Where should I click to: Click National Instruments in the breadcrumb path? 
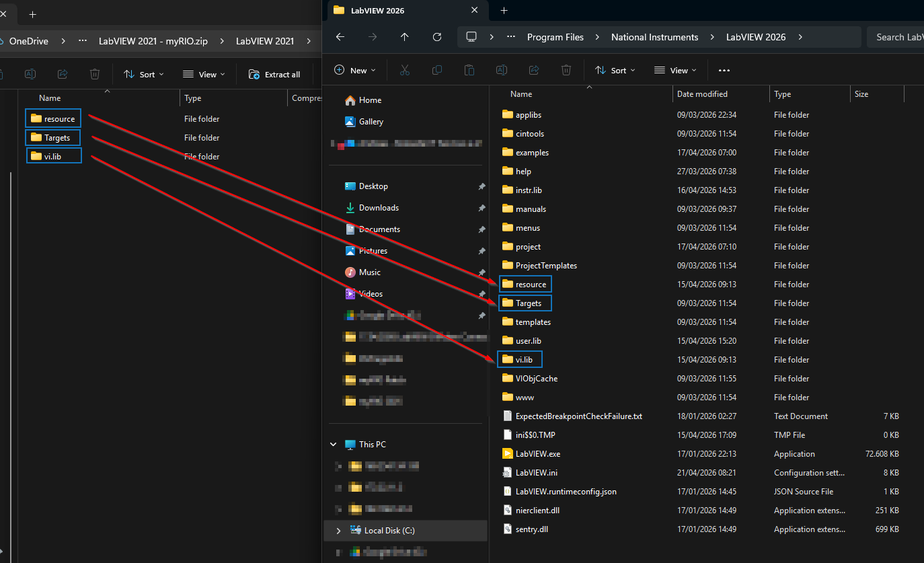pos(654,37)
